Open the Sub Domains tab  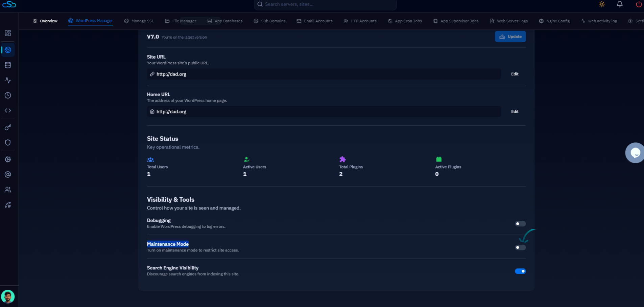(x=269, y=21)
